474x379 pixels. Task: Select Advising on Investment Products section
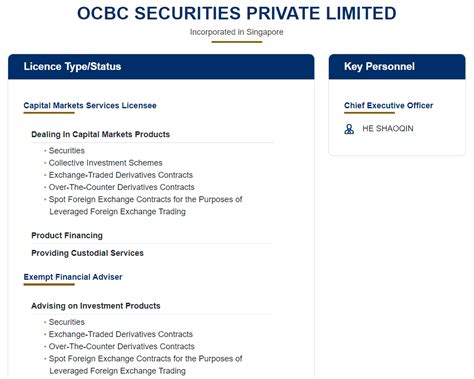coord(96,306)
